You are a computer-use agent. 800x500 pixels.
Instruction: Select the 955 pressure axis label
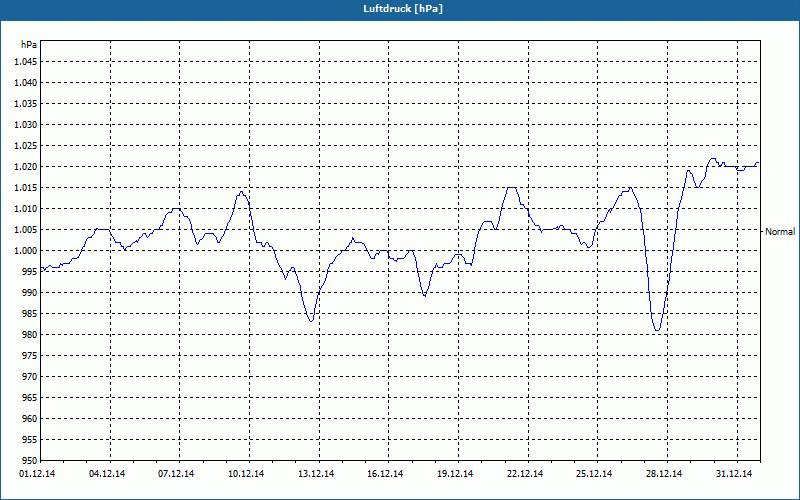click(30, 439)
